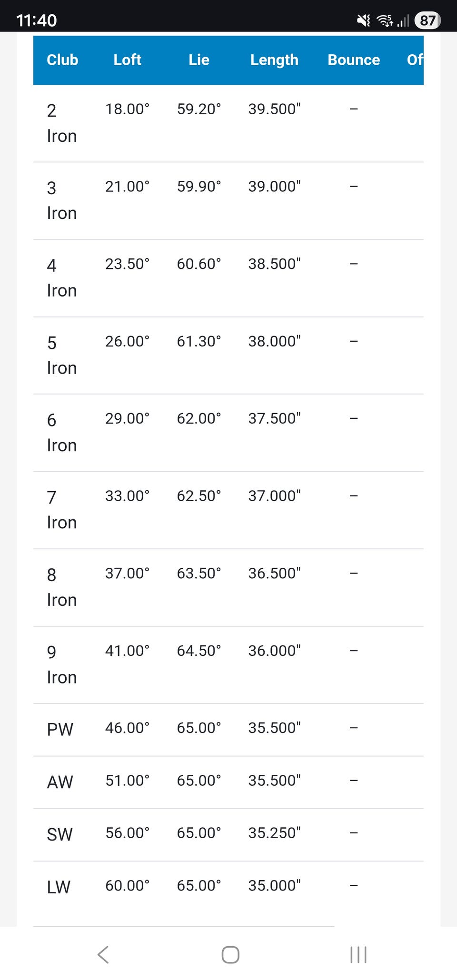Click the Length column header
The height and width of the screenshot is (980, 457).
coord(274,60)
